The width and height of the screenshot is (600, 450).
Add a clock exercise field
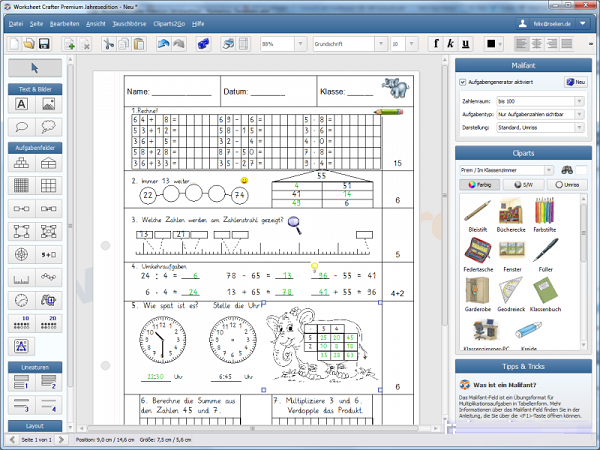click(x=22, y=301)
